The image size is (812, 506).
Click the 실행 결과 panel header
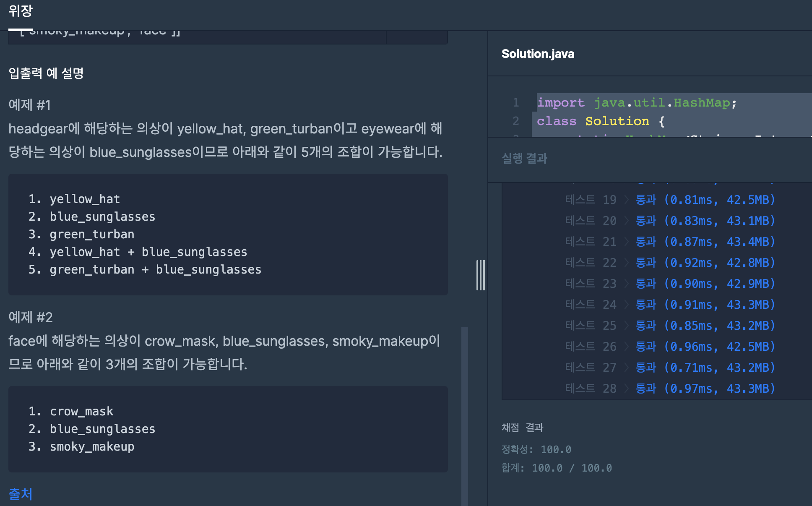pos(524,159)
